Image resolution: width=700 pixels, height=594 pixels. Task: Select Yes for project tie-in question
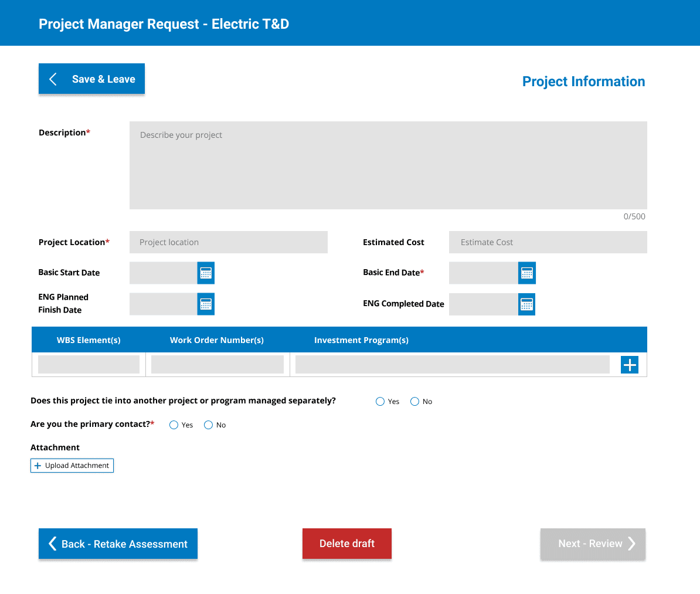pos(380,402)
